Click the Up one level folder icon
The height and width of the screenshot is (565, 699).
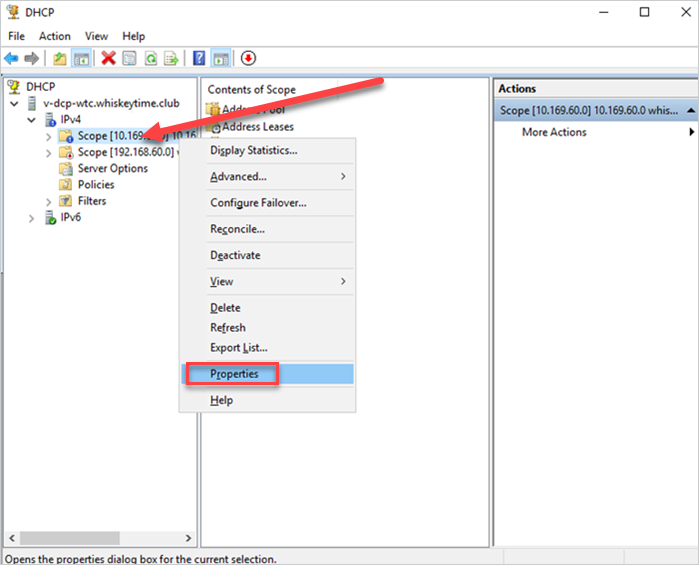coord(60,58)
